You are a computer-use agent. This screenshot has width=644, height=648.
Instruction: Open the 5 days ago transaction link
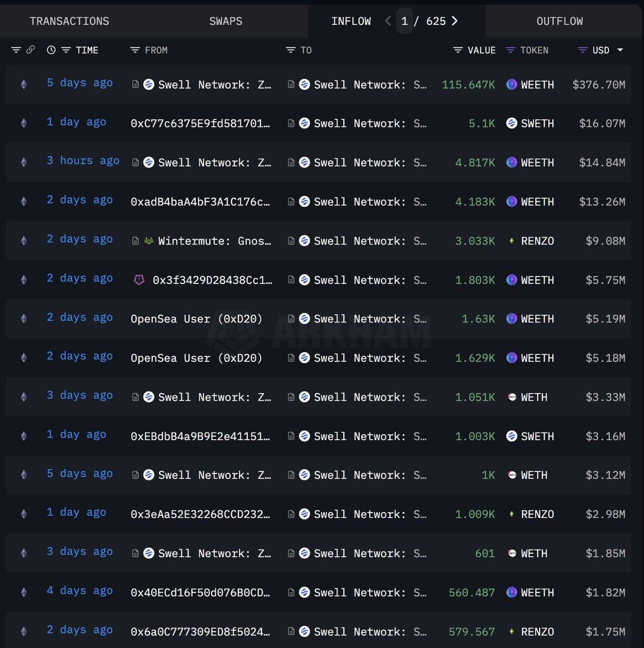[79, 83]
